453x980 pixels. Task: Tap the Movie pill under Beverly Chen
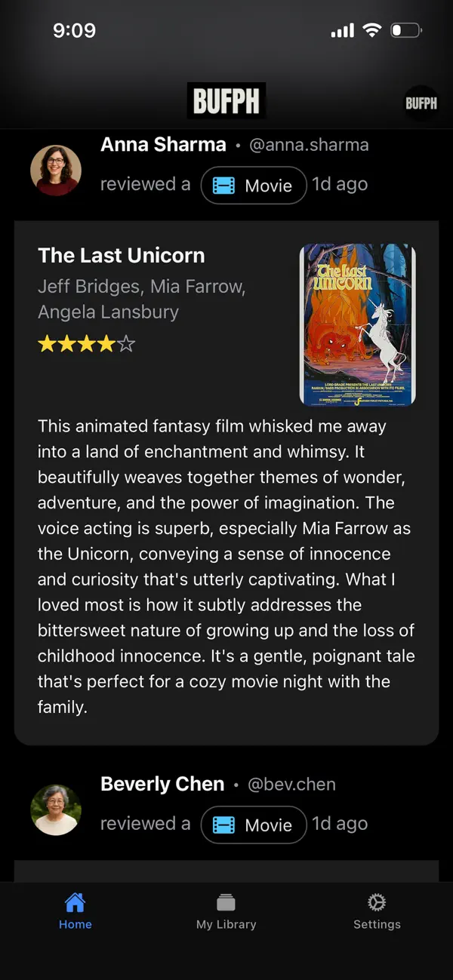(254, 825)
